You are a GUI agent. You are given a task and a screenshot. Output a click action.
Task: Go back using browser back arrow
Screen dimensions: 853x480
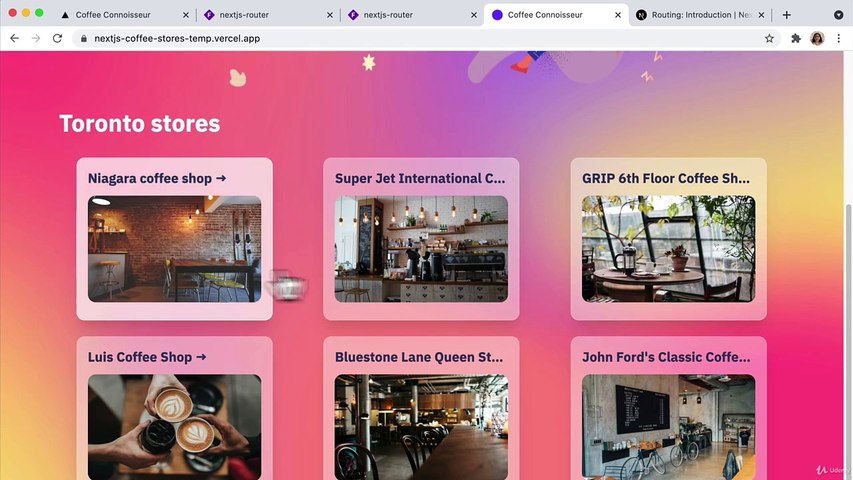(x=15, y=39)
